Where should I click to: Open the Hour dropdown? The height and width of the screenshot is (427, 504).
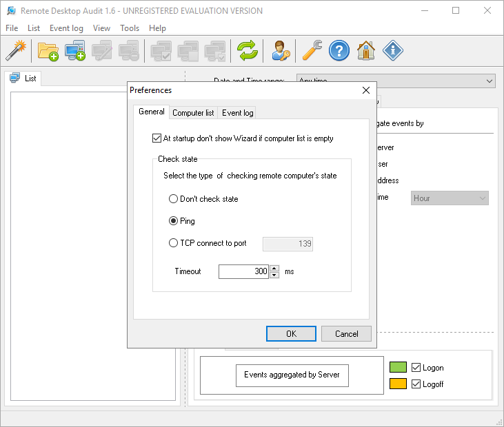450,198
